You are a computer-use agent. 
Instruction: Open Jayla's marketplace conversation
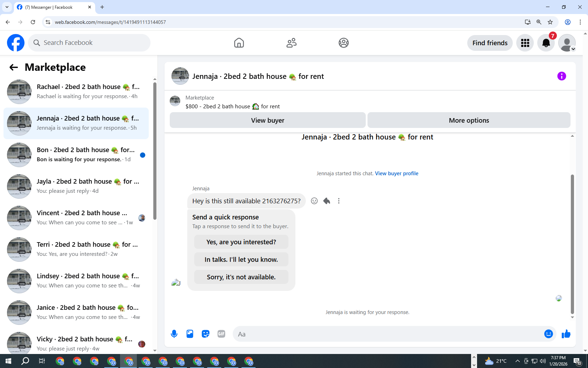[76, 186]
